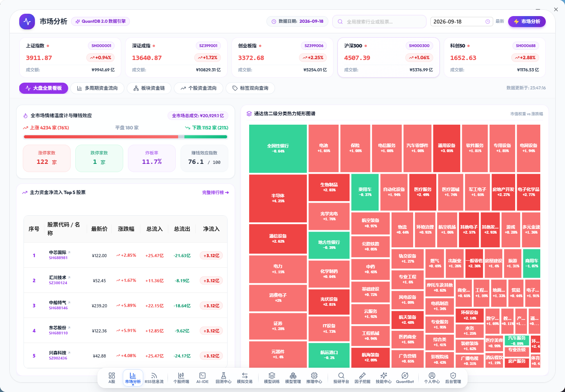Switch to 大盘全景看板 tab
565x392 pixels.
pyautogui.click(x=44, y=88)
